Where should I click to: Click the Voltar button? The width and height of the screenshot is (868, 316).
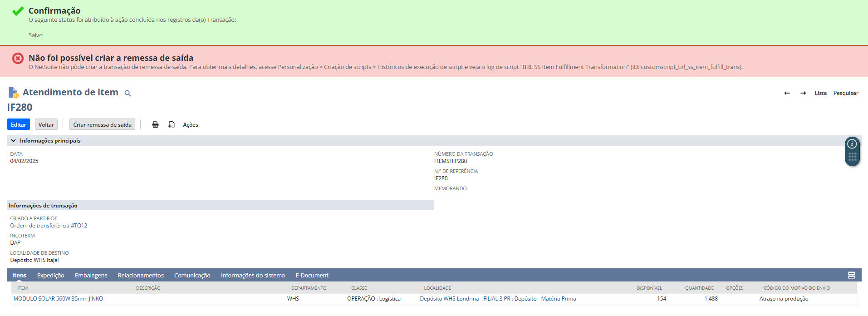point(46,124)
